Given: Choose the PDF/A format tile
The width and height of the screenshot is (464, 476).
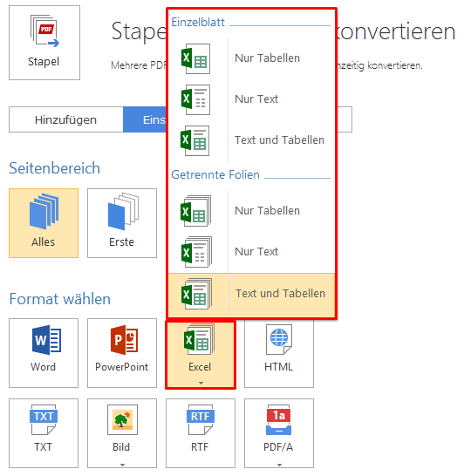Looking at the screenshot, I should (279, 433).
